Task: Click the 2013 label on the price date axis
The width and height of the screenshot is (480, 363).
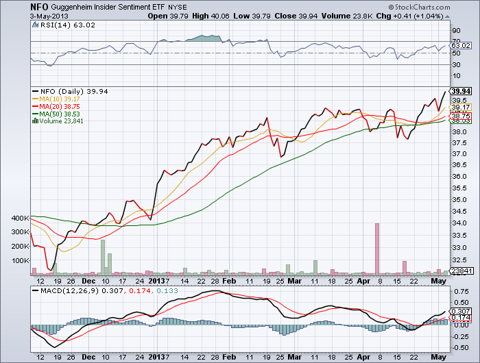Action: pos(157,281)
